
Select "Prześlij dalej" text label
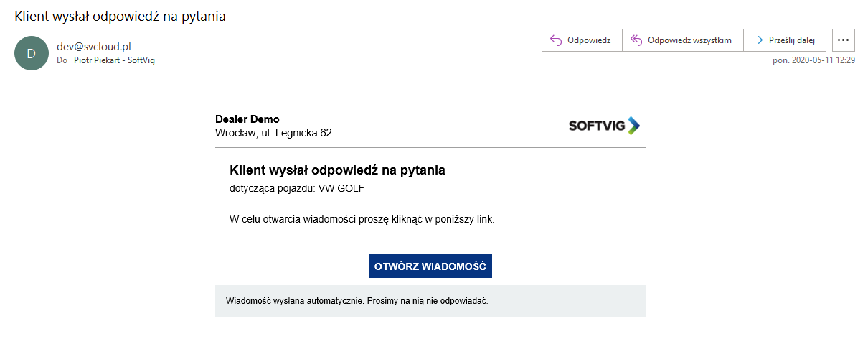click(x=792, y=40)
